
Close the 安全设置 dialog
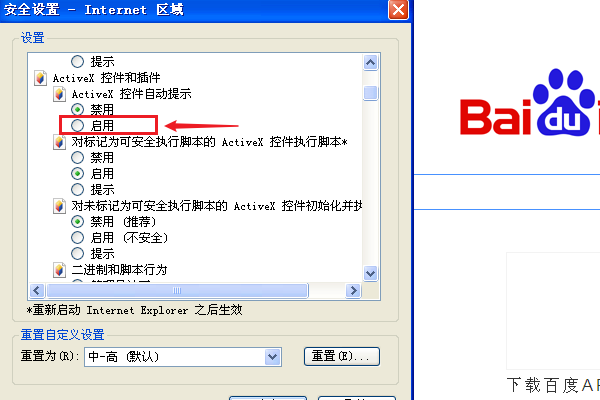coord(398,9)
